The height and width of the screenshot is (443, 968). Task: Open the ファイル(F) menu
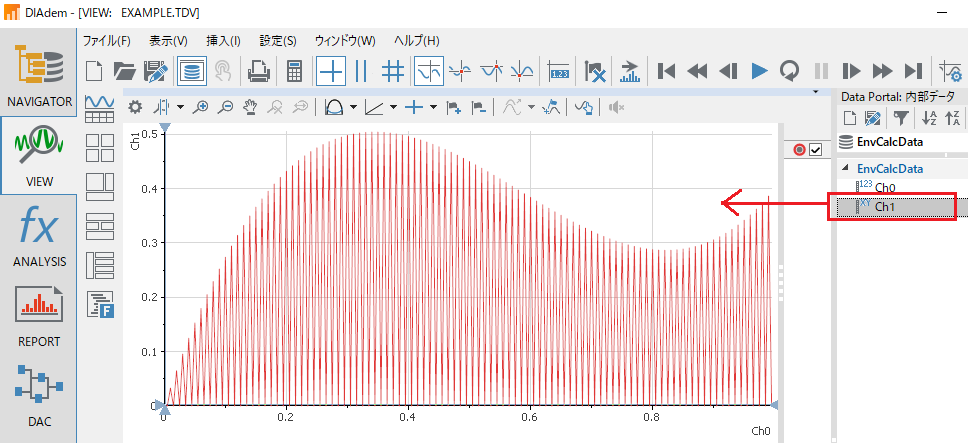click(107, 41)
